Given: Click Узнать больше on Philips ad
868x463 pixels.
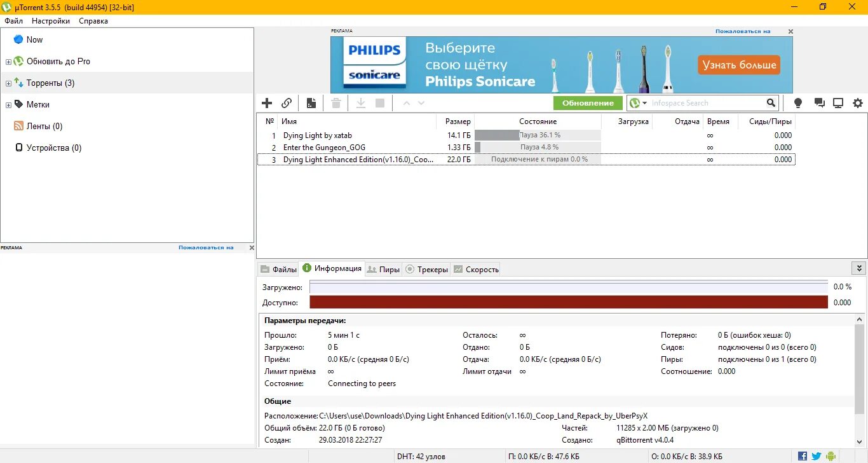Looking at the screenshot, I should 739,65.
